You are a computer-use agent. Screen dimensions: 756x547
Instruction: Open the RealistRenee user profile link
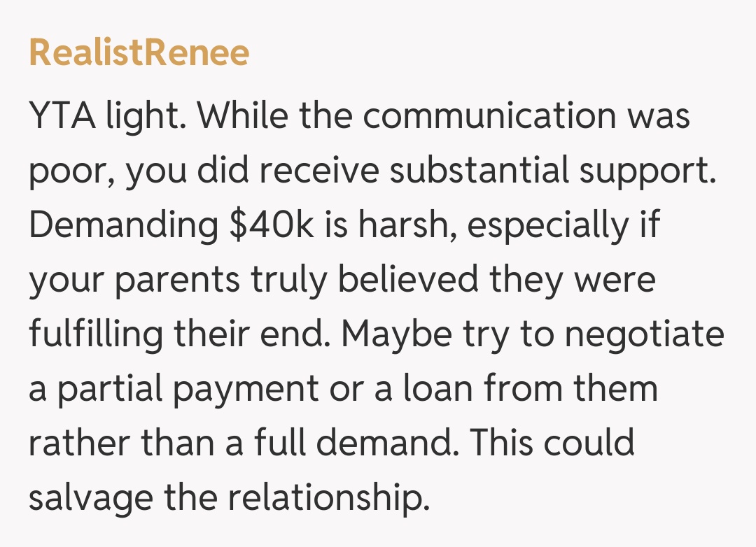point(139,53)
